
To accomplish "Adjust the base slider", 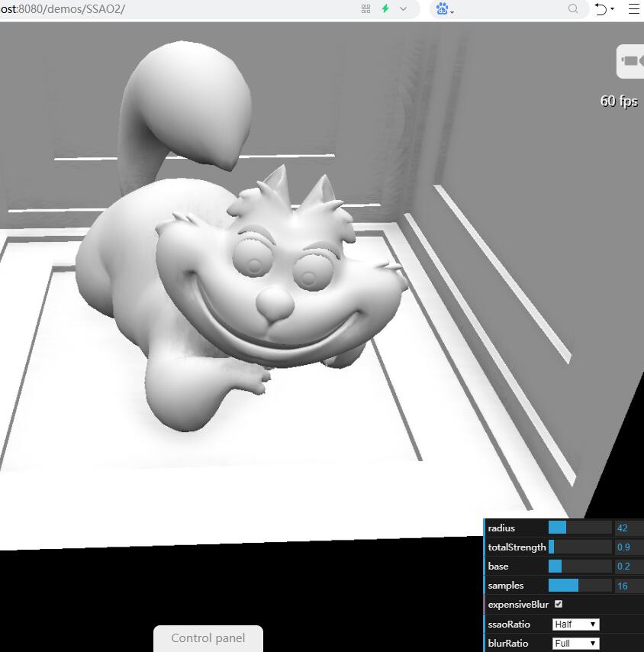I will point(580,566).
